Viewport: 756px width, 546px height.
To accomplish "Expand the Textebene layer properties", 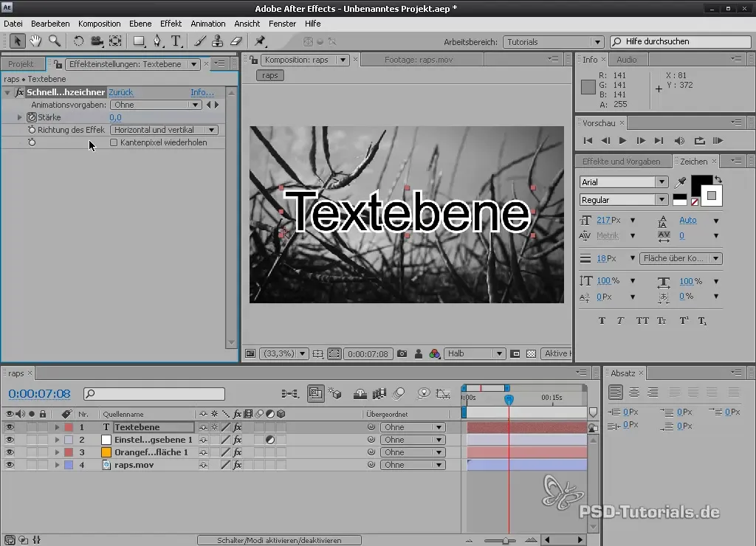I will click(x=57, y=427).
